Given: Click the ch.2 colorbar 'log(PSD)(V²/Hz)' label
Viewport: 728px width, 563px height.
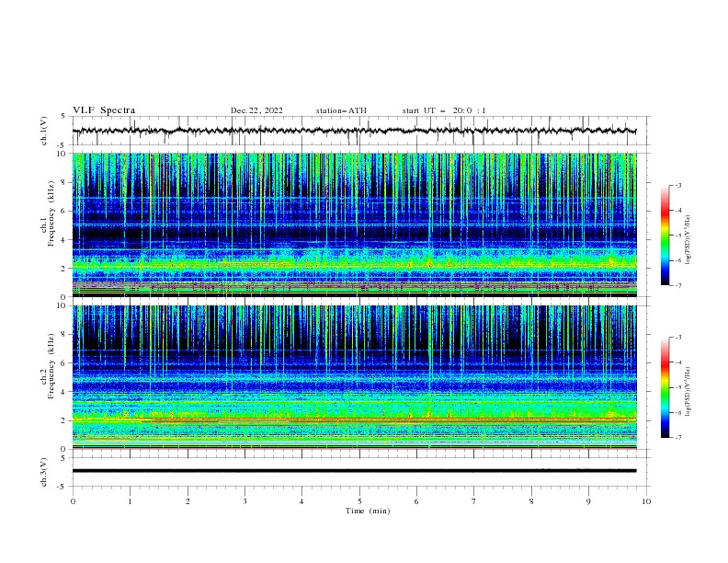Looking at the screenshot, I should click(x=688, y=392).
